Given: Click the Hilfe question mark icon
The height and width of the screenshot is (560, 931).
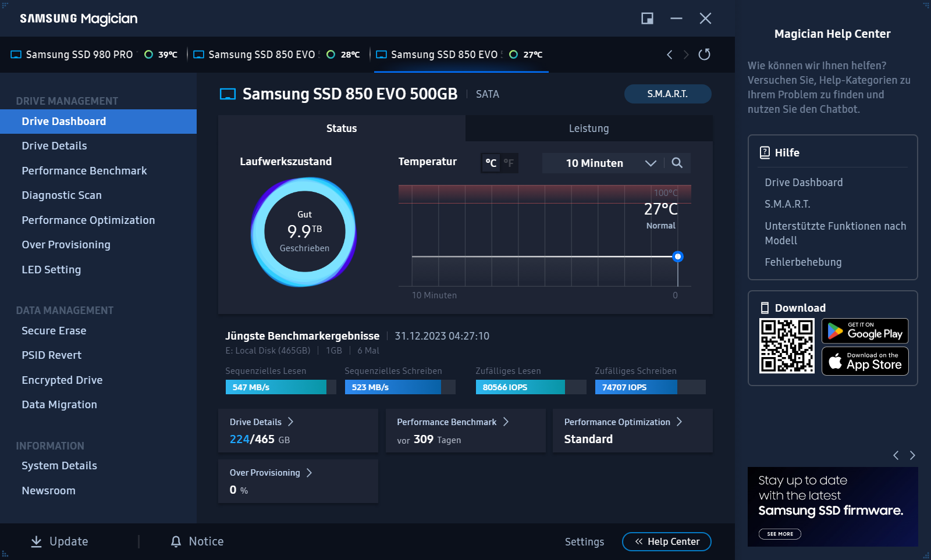Looking at the screenshot, I should pyautogui.click(x=765, y=152).
